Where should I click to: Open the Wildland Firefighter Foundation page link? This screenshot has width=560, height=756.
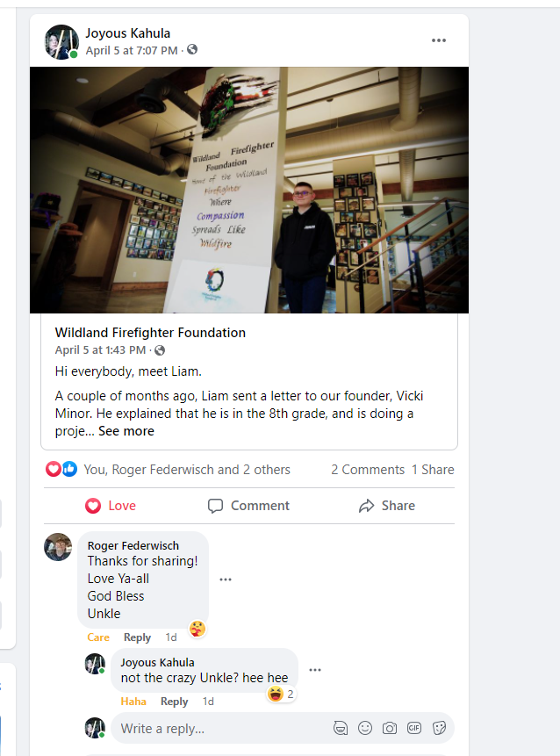(150, 333)
